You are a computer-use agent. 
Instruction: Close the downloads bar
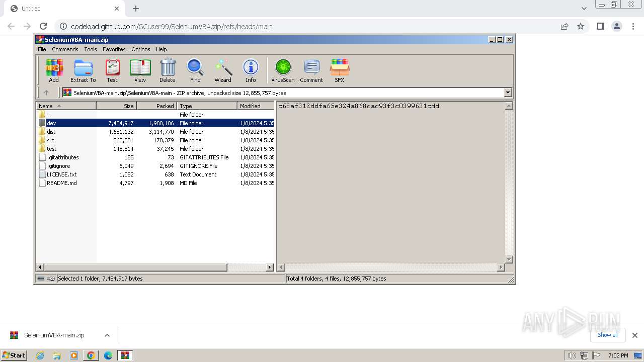pyautogui.click(x=634, y=335)
